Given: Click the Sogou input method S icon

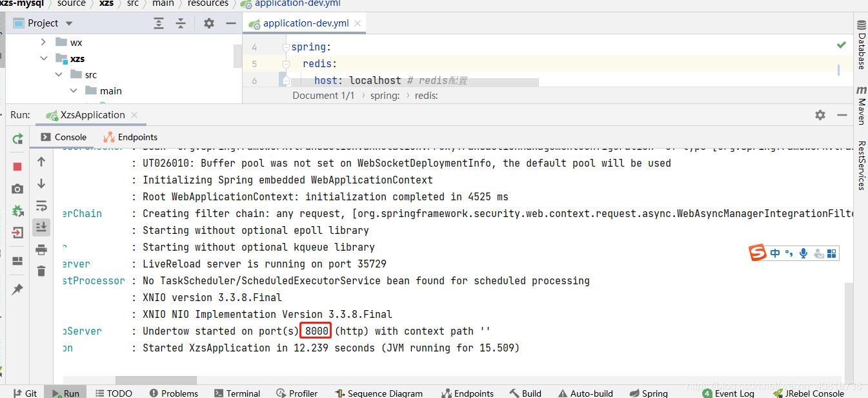Looking at the screenshot, I should click(x=758, y=253).
